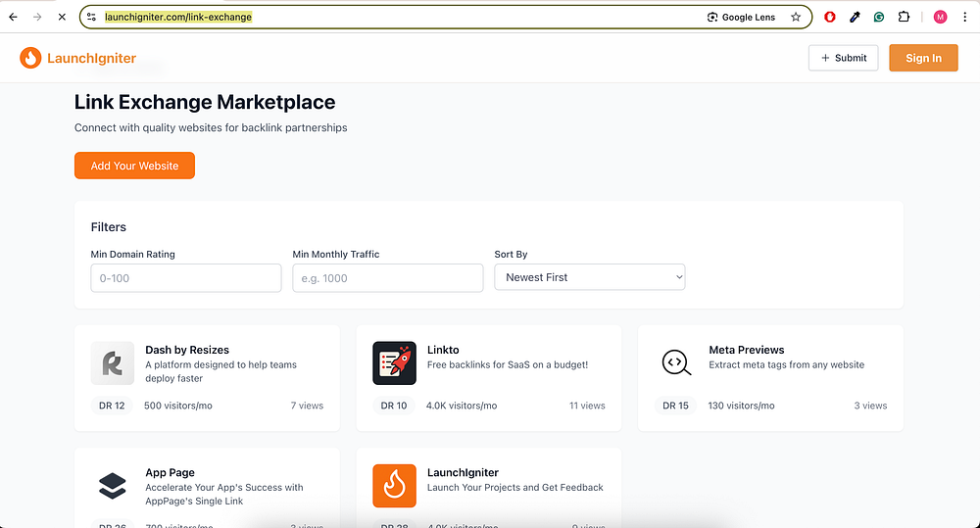Click the Filters heading

coord(108,227)
